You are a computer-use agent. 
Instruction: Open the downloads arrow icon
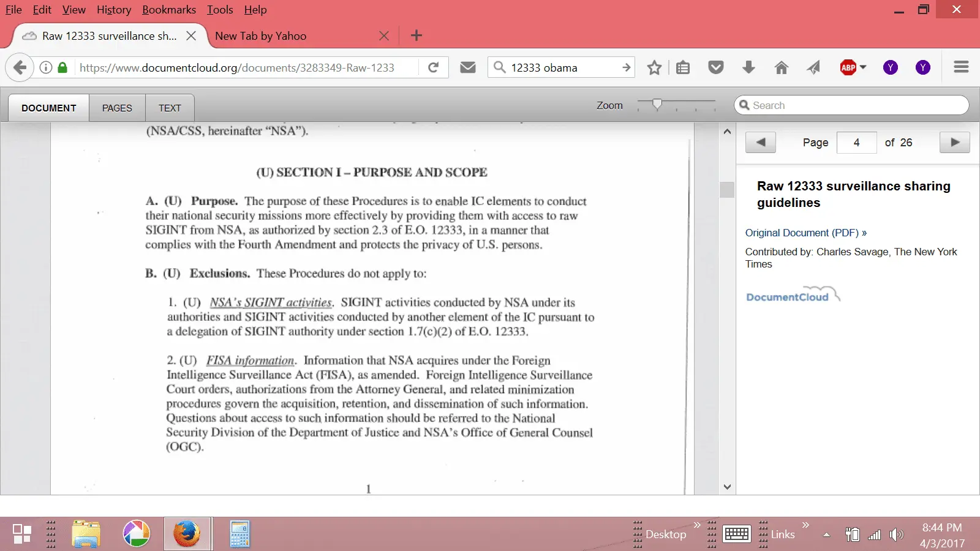click(748, 67)
